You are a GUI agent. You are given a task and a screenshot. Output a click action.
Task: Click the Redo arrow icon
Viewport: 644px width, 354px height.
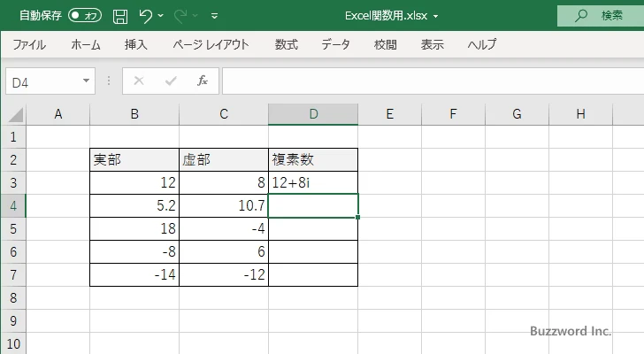(180, 16)
